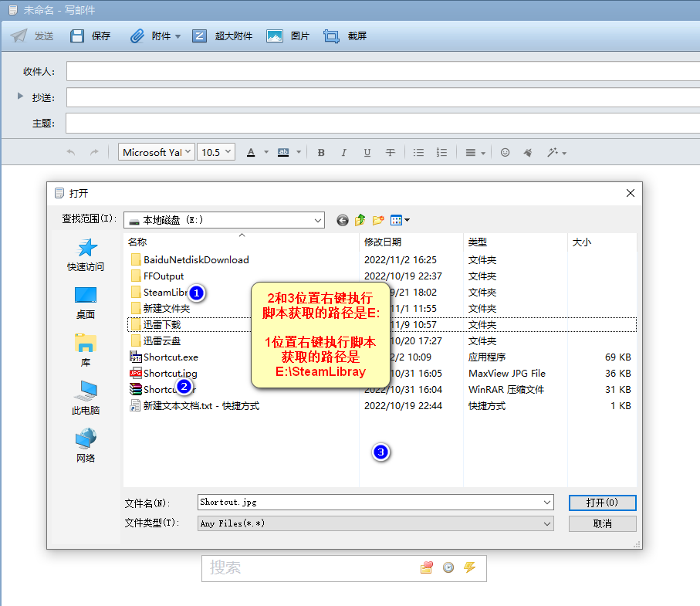Open the 查找范围 drive dropdown

coord(318,220)
